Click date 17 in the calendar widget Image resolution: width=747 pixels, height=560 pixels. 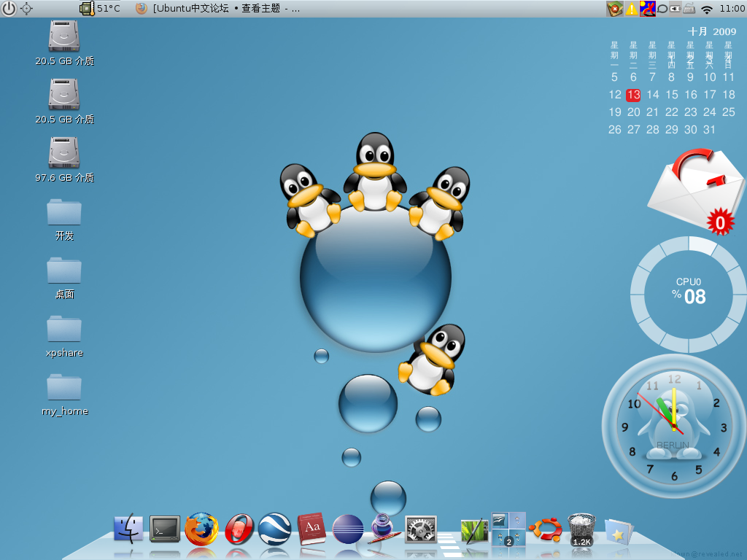point(710,95)
